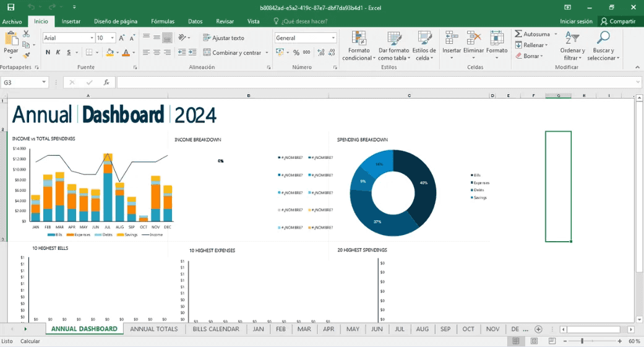The width and height of the screenshot is (644, 347).
Task: Open Ordenar y filtrar menu
Action: pyautogui.click(x=572, y=46)
